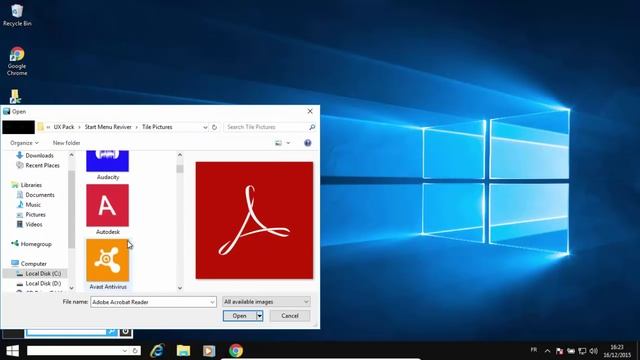The image size is (640, 360).
Task: Click the refresh icon beside address path
Action: point(214,127)
